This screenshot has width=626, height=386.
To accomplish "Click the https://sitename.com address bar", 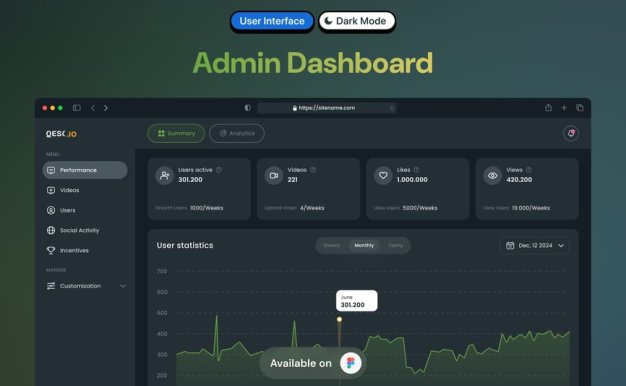I will click(x=327, y=108).
